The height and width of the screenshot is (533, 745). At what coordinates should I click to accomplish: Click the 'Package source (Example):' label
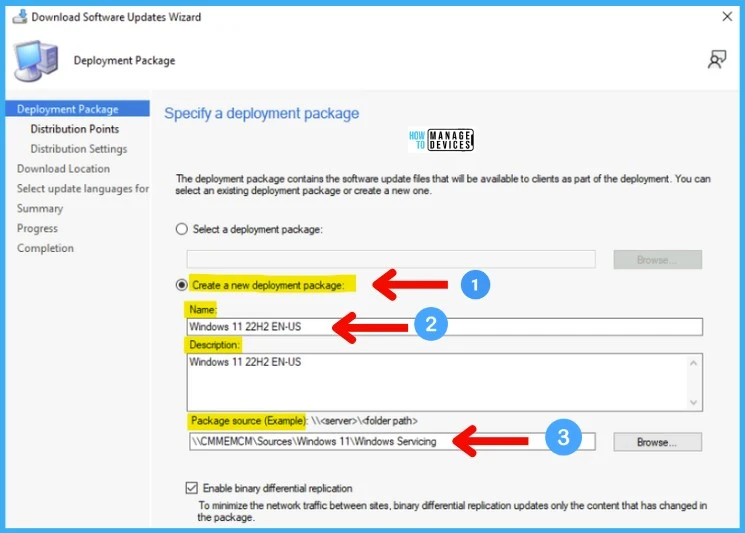(x=248, y=420)
